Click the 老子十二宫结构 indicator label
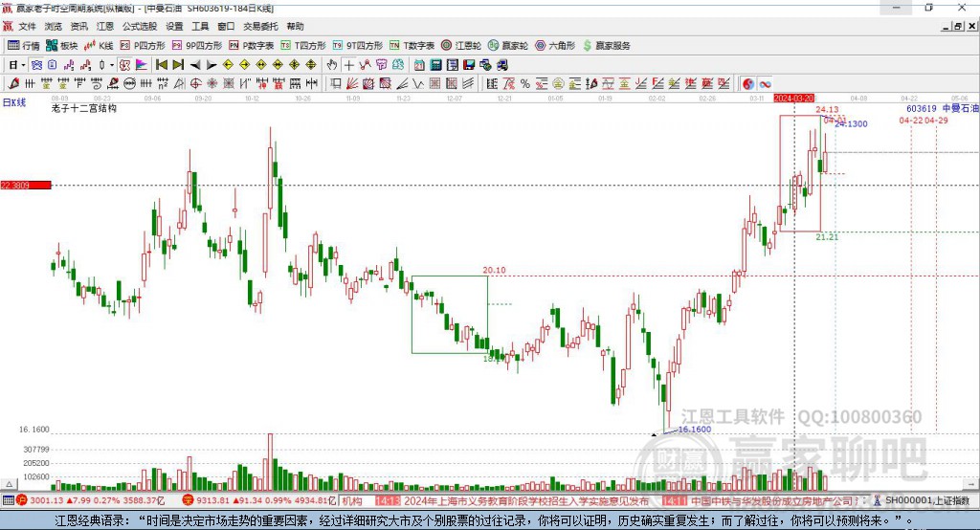 (x=84, y=108)
